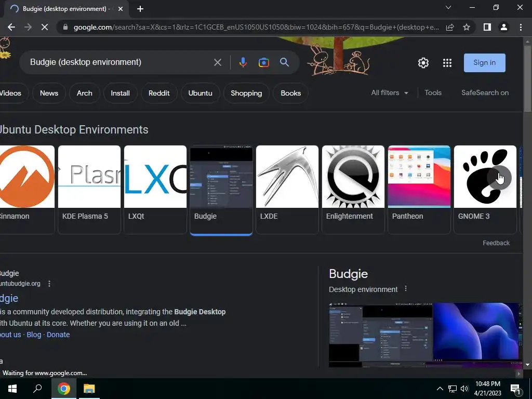This screenshot has height=399, width=532.
Task: Open Chrome profile menu
Action: [x=504, y=27]
